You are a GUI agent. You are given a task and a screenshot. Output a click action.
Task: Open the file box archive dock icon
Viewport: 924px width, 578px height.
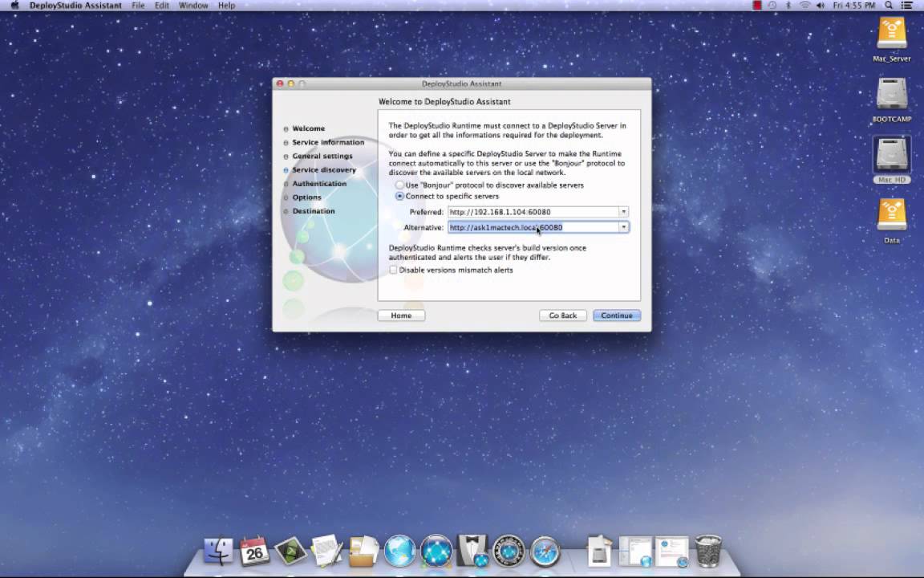(363, 551)
